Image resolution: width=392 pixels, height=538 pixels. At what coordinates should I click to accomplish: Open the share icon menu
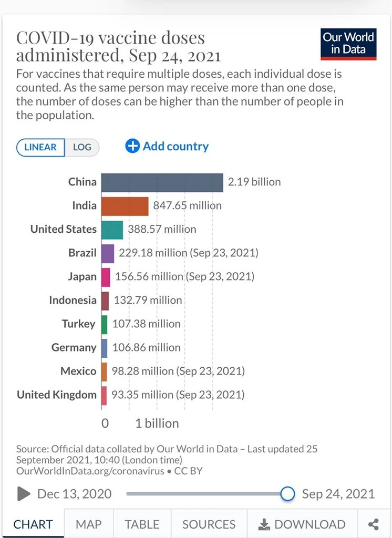tap(374, 524)
